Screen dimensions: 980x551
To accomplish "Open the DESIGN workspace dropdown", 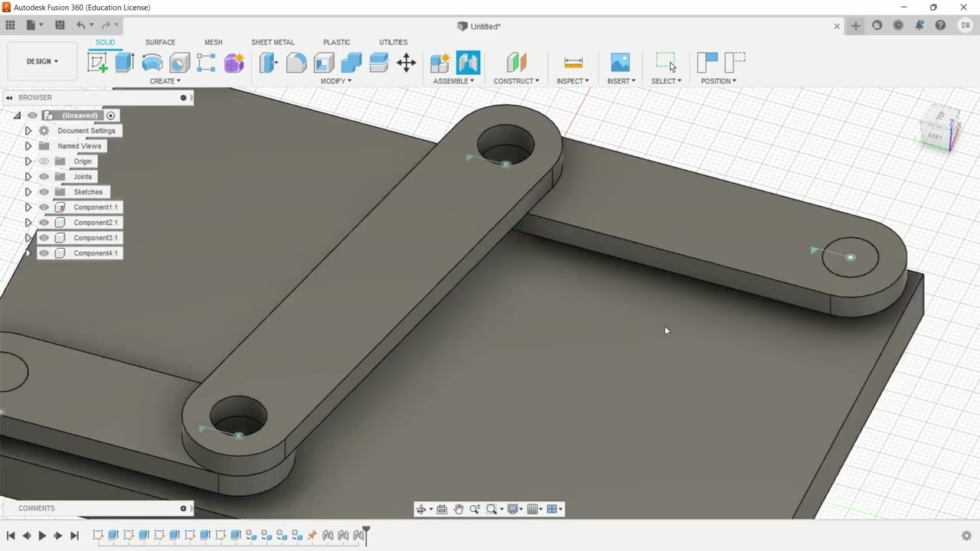I will click(42, 61).
